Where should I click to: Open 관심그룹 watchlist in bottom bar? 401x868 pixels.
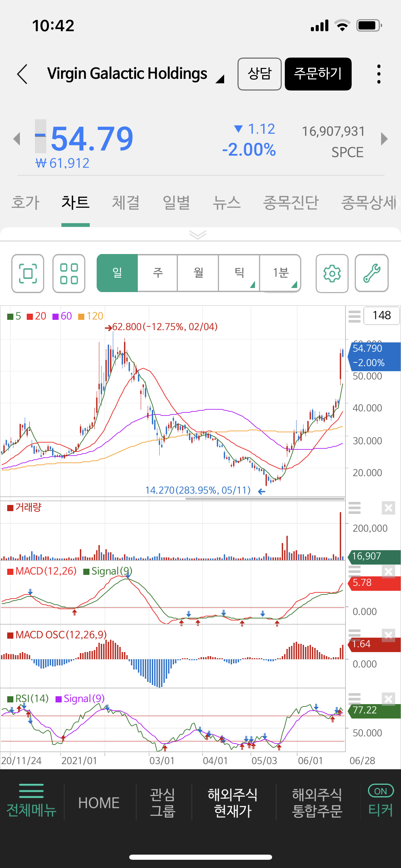point(162,803)
